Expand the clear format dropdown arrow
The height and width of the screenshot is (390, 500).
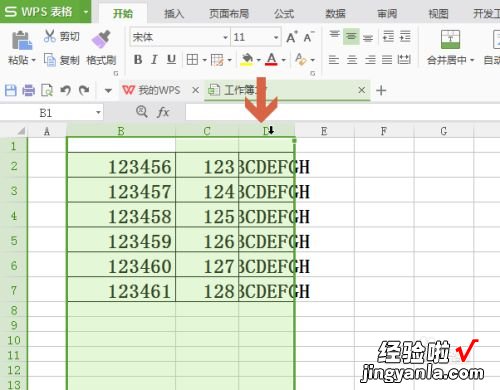pyautogui.click(x=313, y=60)
